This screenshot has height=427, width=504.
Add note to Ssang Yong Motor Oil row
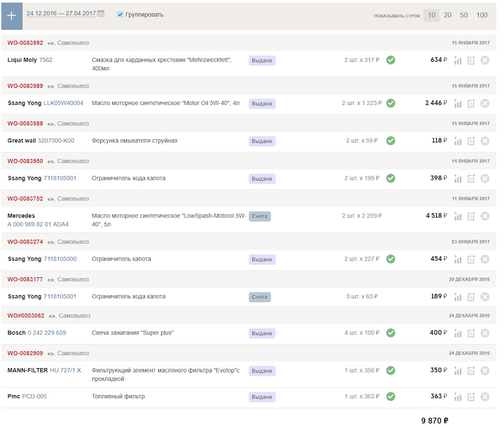[471, 103]
